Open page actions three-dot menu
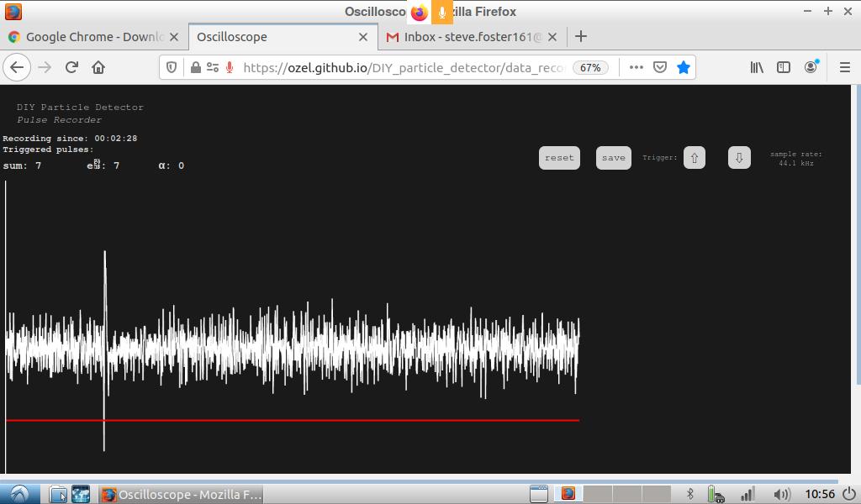Viewport: 861px width, 504px height. click(x=636, y=67)
